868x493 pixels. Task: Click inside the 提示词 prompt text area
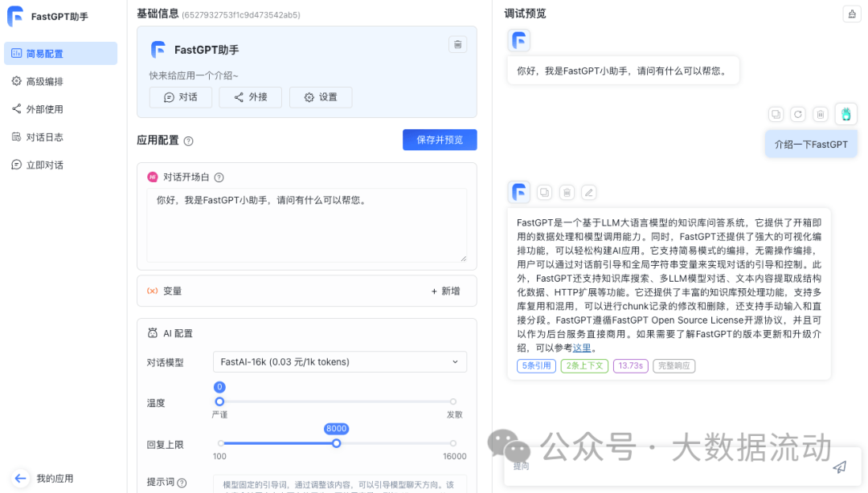339,484
